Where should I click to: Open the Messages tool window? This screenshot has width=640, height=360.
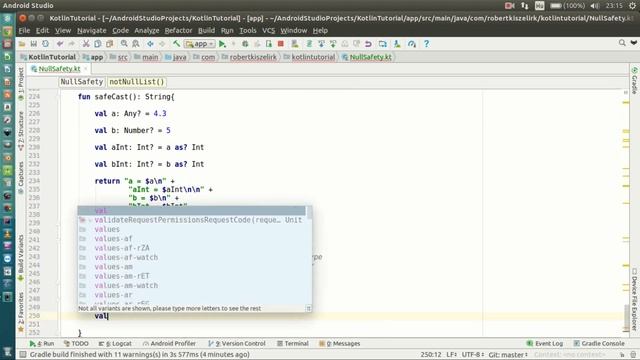340,344
